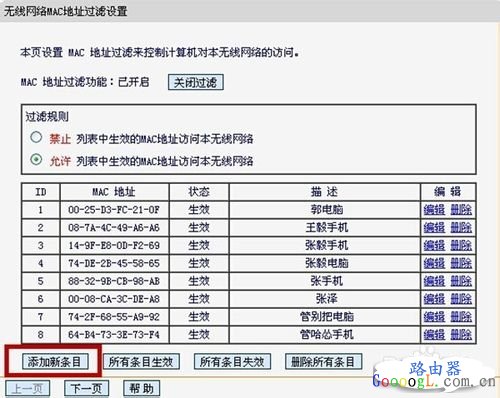The height and width of the screenshot is (398, 500).
Task: Click the 所有条目失效 button
Action: pos(232,362)
